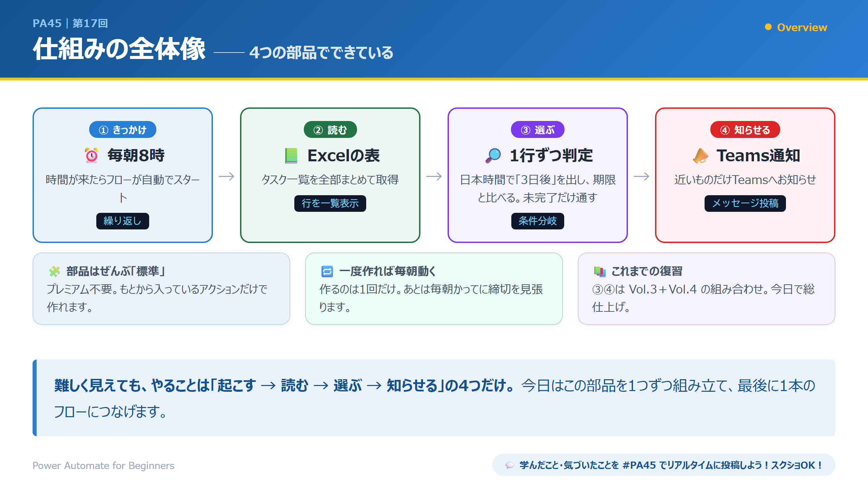Click the ③ 選ぶ purple badge
This screenshot has height=488, width=868.
click(538, 129)
